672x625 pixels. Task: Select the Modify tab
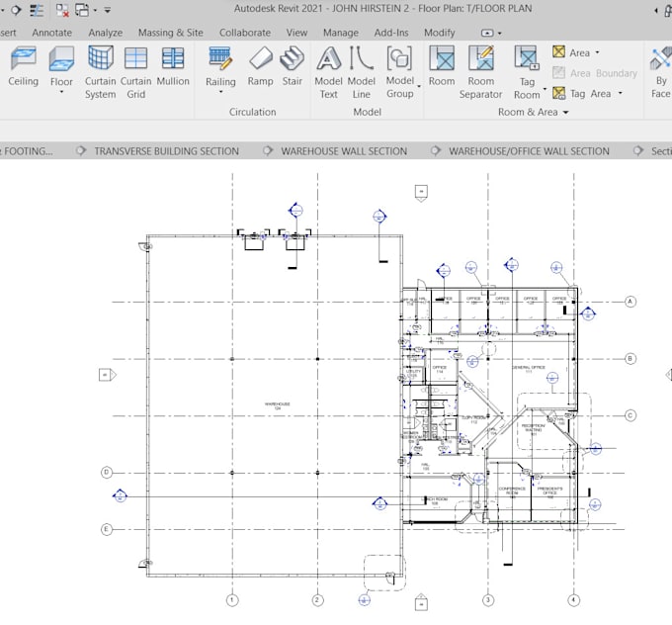pyautogui.click(x=440, y=33)
